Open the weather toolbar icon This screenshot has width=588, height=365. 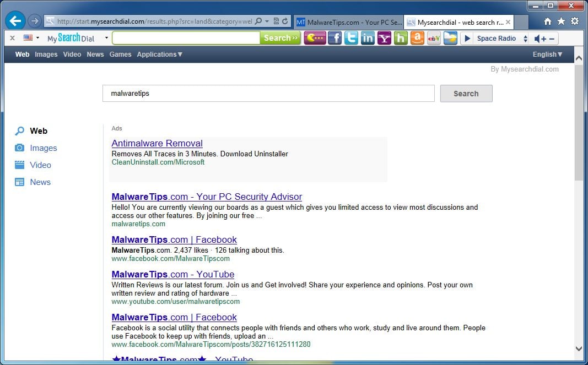pyautogui.click(x=450, y=38)
